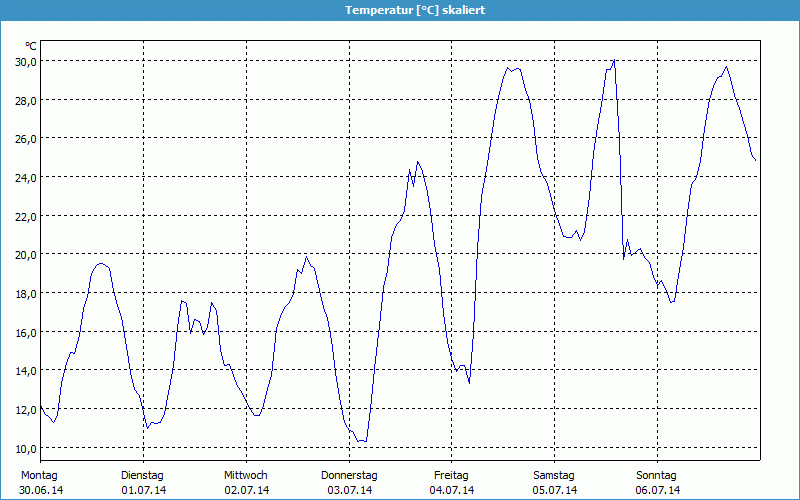The height and width of the screenshot is (500, 800).
Task: Select the 28,0 y-axis label
Action: tap(25, 100)
